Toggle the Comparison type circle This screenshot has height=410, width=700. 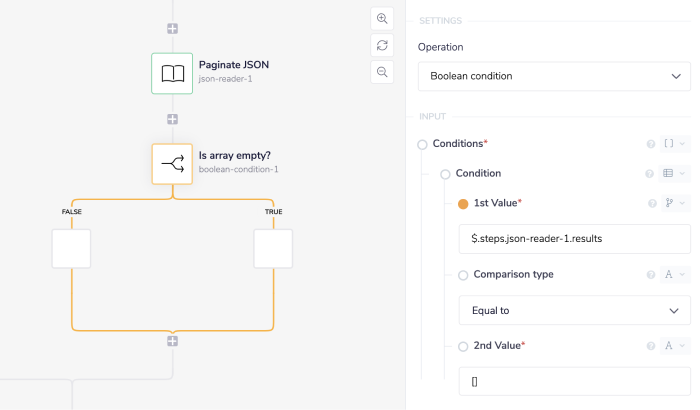[462, 275]
